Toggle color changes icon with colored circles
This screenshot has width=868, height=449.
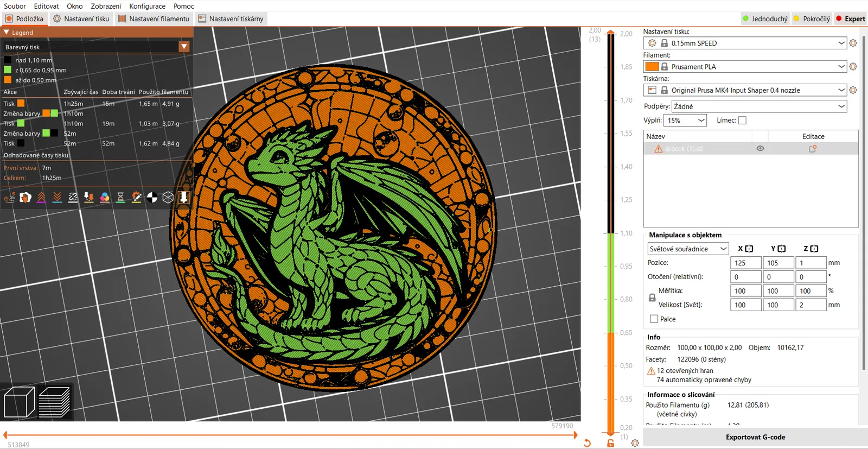pos(105,198)
